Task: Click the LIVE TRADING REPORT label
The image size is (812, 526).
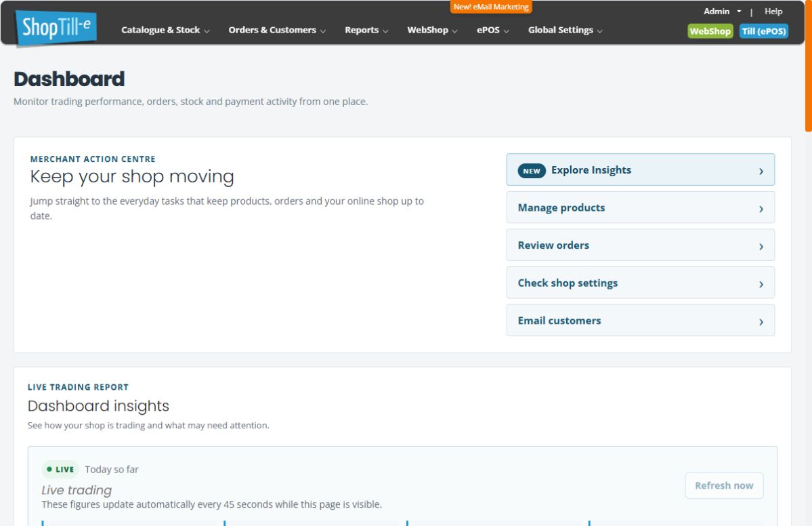Action: click(78, 387)
